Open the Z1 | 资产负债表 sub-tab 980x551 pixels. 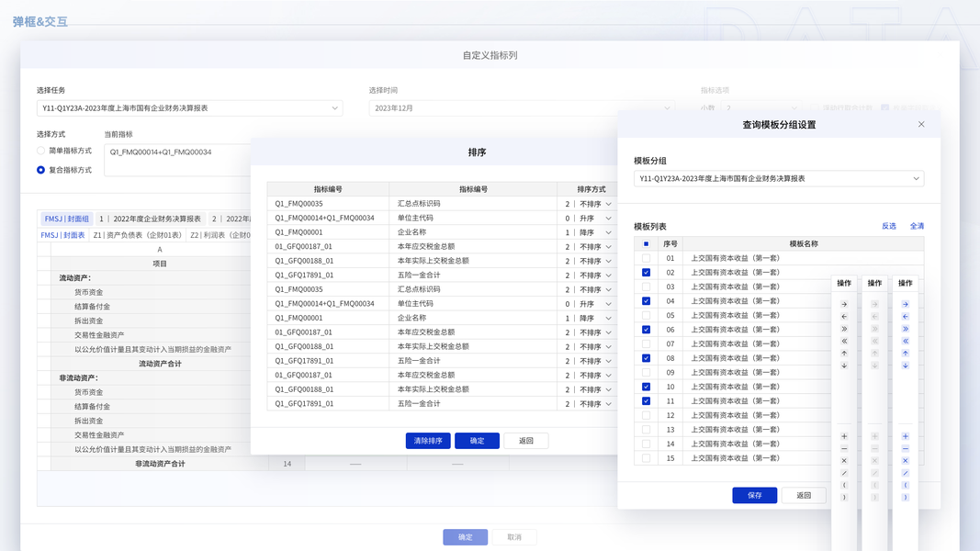[138, 235]
